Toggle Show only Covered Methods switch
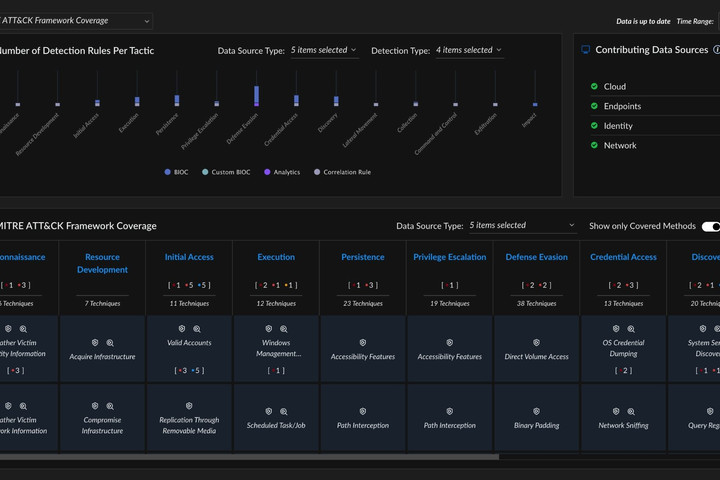720x480 pixels. tap(711, 226)
